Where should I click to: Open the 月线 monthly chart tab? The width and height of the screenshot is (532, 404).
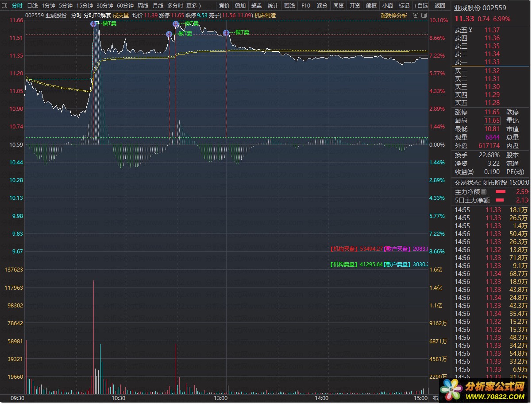click(x=158, y=6)
